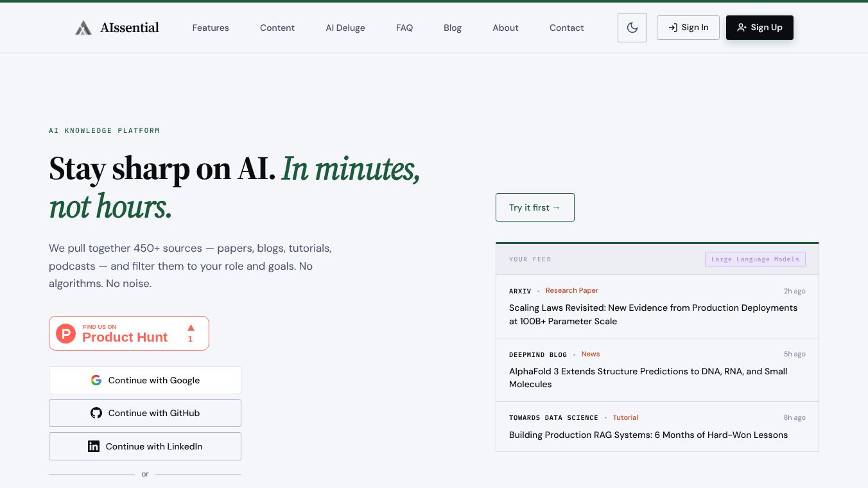Open the Scaling Laws Revisited article
The image size is (868, 488).
pos(653,315)
